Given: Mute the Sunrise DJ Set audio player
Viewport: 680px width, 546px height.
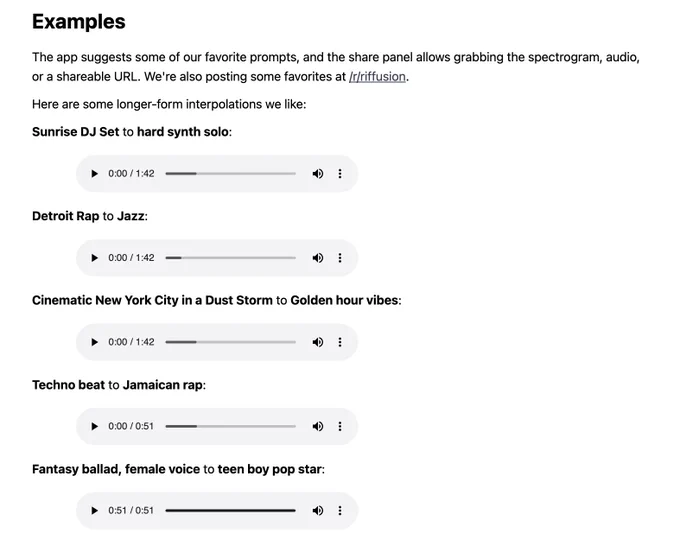Looking at the screenshot, I should click(x=318, y=174).
